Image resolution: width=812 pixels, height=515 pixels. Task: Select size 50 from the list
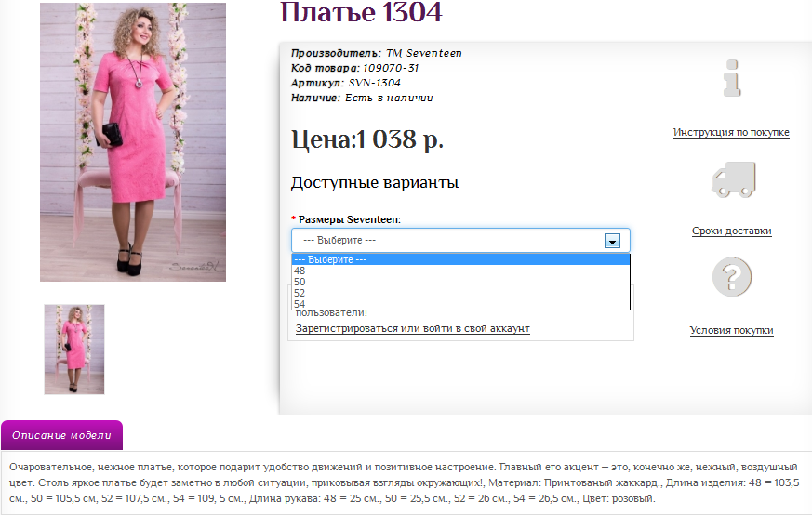pyautogui.click(x=460, y=282)
